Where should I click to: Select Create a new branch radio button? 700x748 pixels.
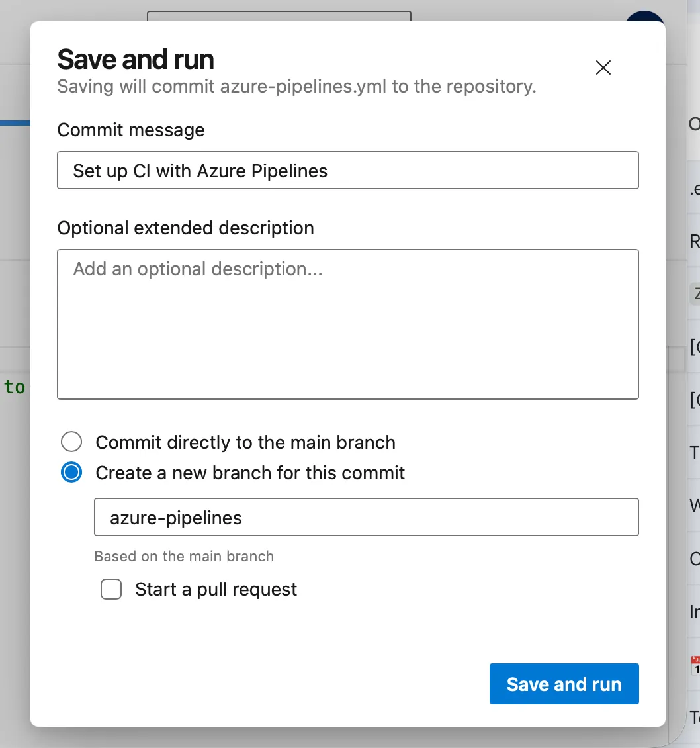point(71,473)
